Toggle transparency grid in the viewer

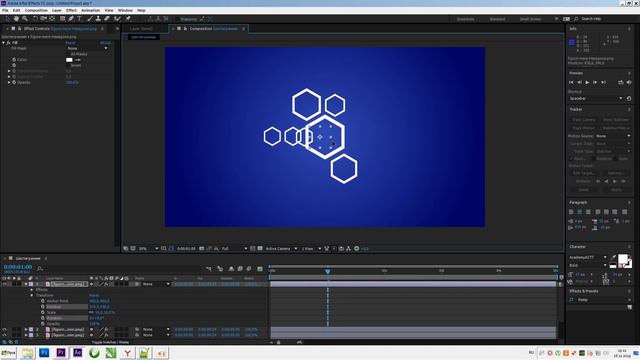pos(260,249)
